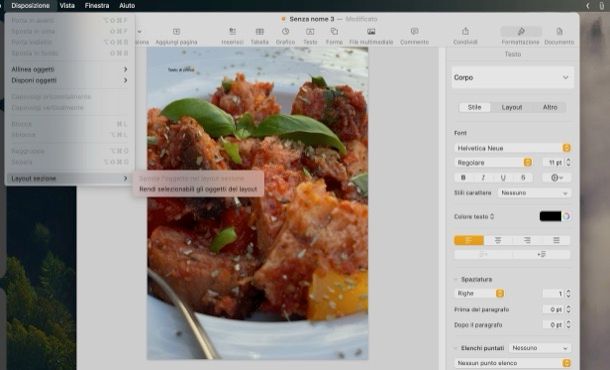Choose Rendi selezionabili gli oggetti del layout
Viewport: 610px width, 370px height.
(x=198, y=189)
